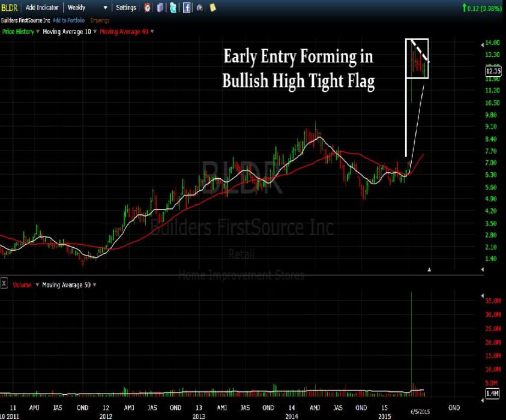Select the Moving Average 50 label

point(67,285)
